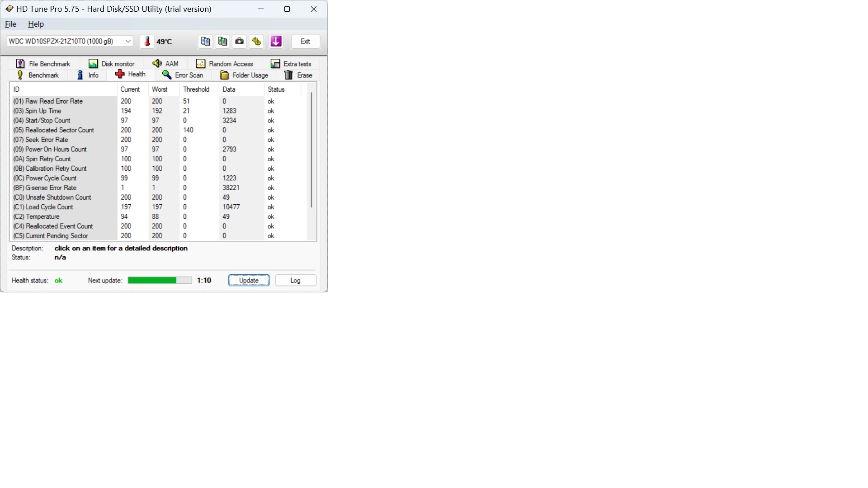868x488 pixels.
Task: Switch to the Folder Usage tab
Action: tap(244, 75)
